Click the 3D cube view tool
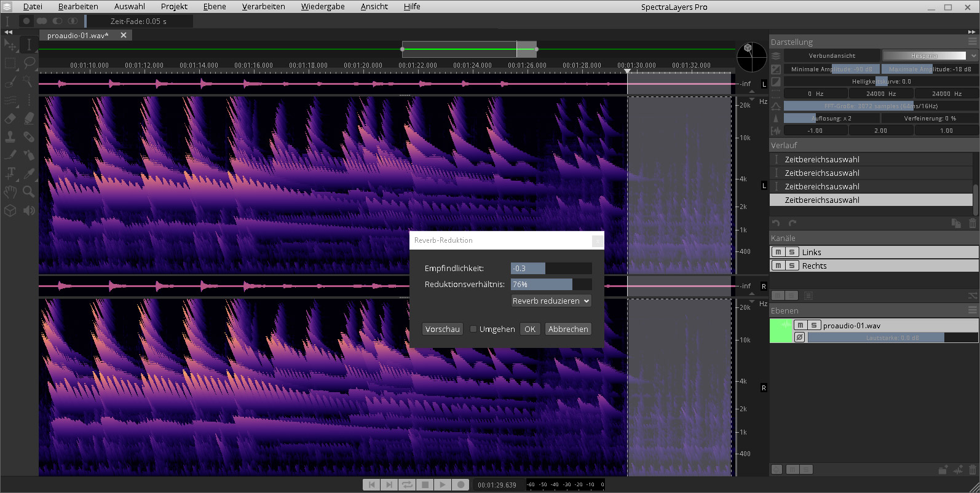Viewport: 980px width, 493px height. 10,210
